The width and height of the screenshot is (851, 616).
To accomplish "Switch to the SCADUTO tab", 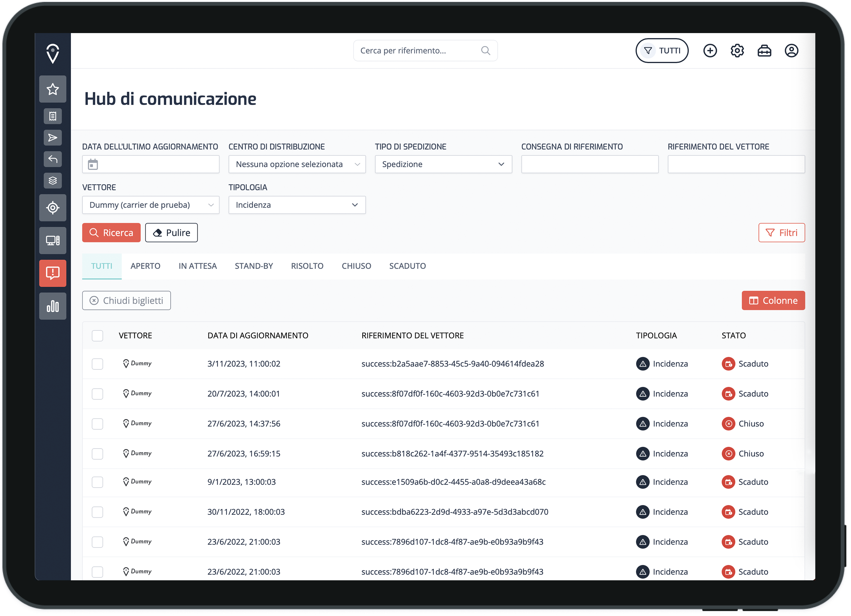I will click(408, 266).
